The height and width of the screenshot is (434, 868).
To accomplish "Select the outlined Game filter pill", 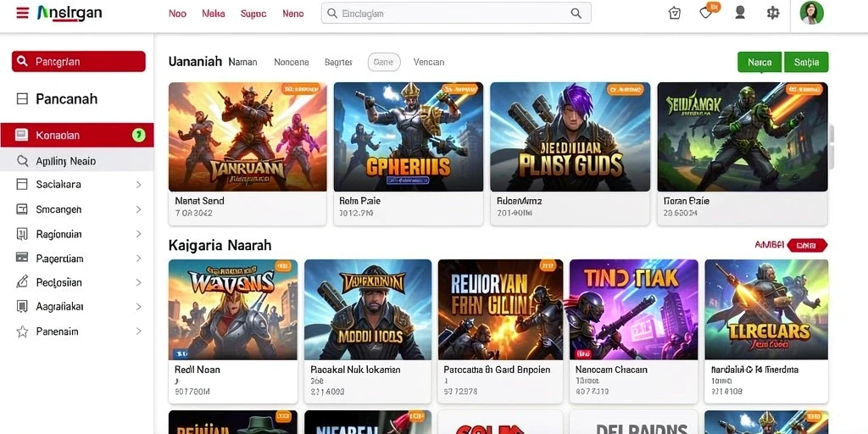I will (x=384, y=63).
